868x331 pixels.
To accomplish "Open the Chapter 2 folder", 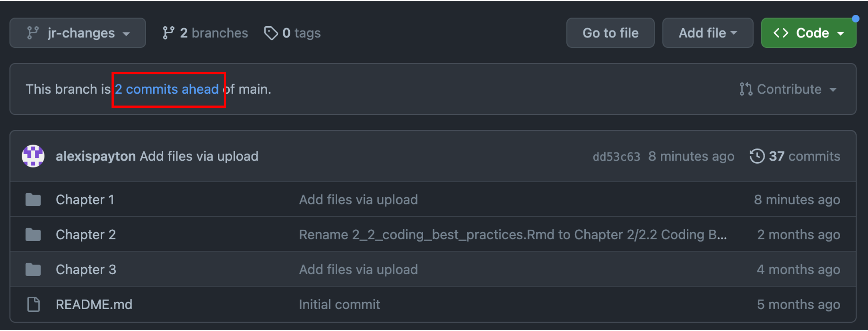I will (x=86, y=235).
